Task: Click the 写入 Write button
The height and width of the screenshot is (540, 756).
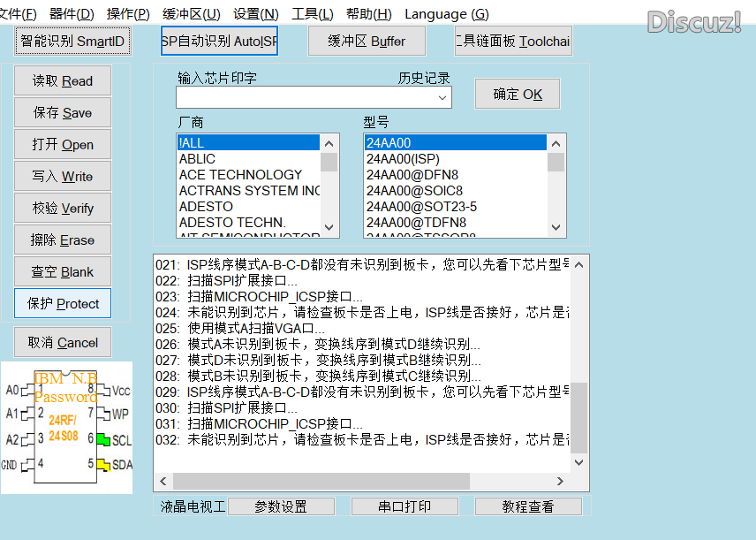Action: click(x=63, y=177)
